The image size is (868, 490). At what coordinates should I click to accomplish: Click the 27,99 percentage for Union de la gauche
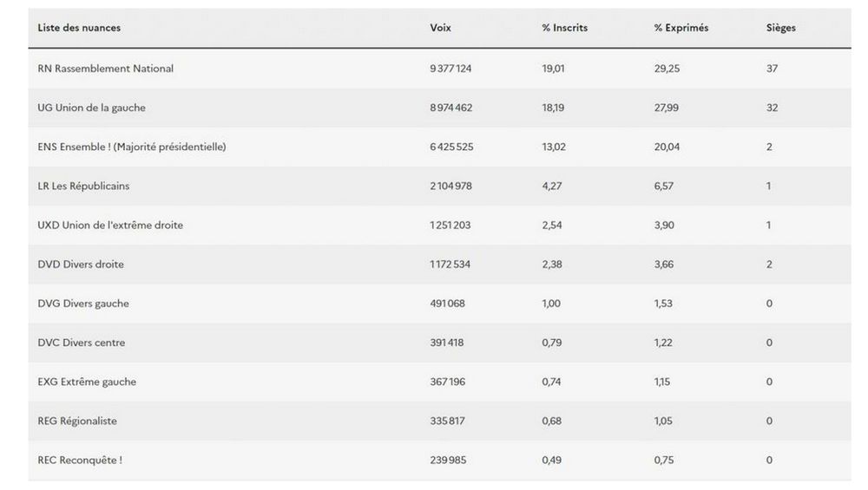coord(667,108)
